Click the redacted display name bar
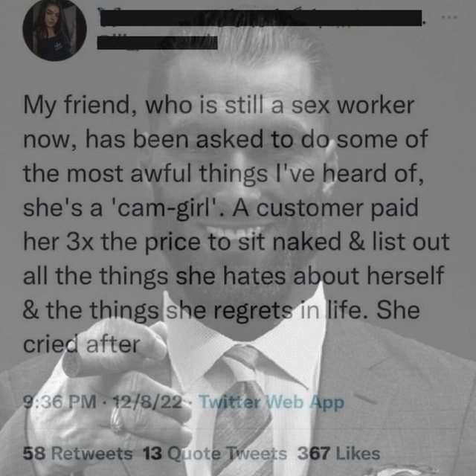476x476 pixels. [x=261, y=18]
